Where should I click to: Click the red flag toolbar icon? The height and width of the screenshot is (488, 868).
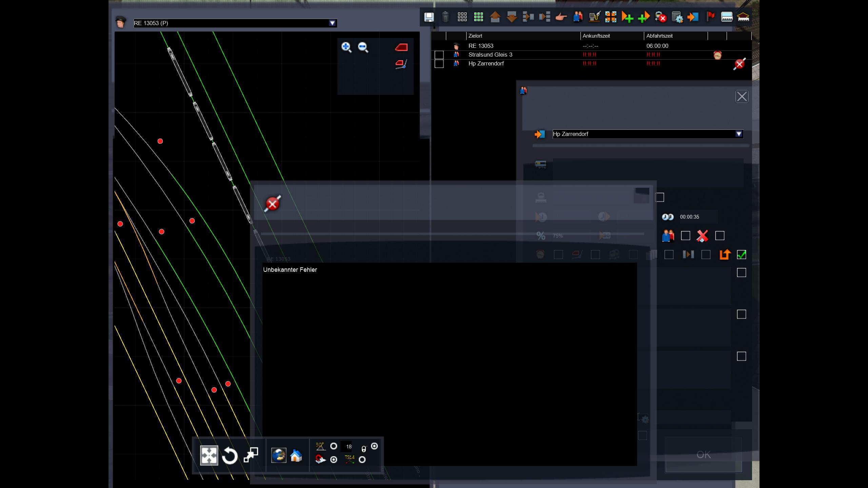710,17
